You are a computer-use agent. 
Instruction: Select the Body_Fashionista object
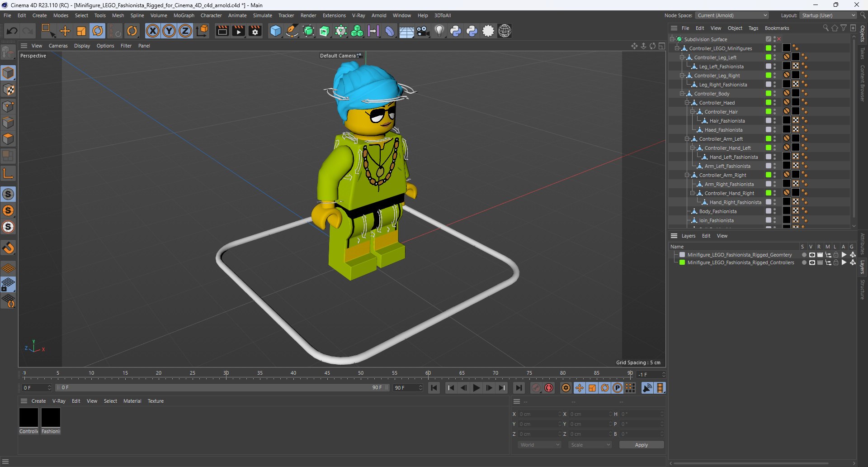pos(717,211)
